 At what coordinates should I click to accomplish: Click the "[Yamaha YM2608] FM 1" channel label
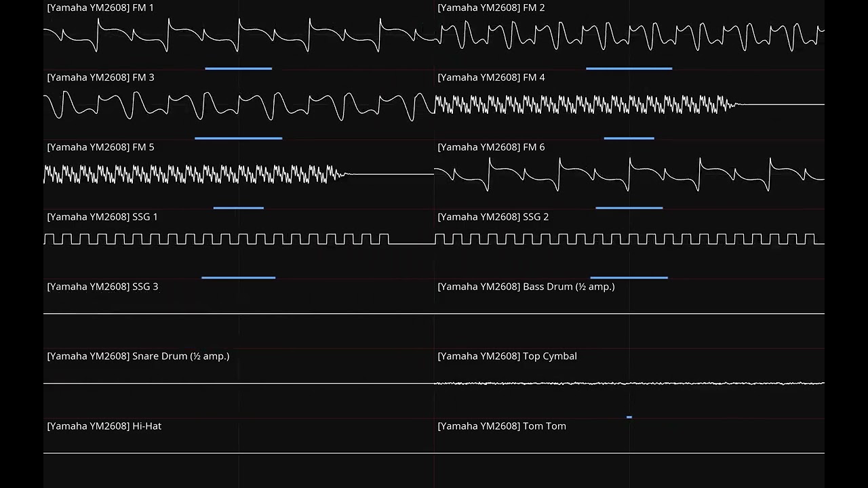(100, 8)
